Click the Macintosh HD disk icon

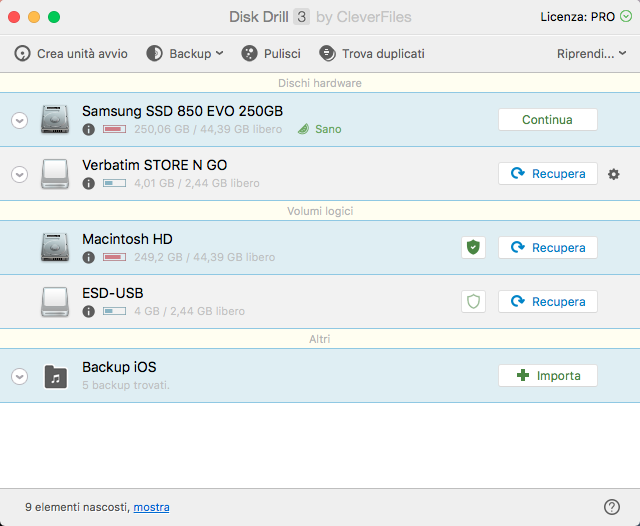click(x=55, y=247)
